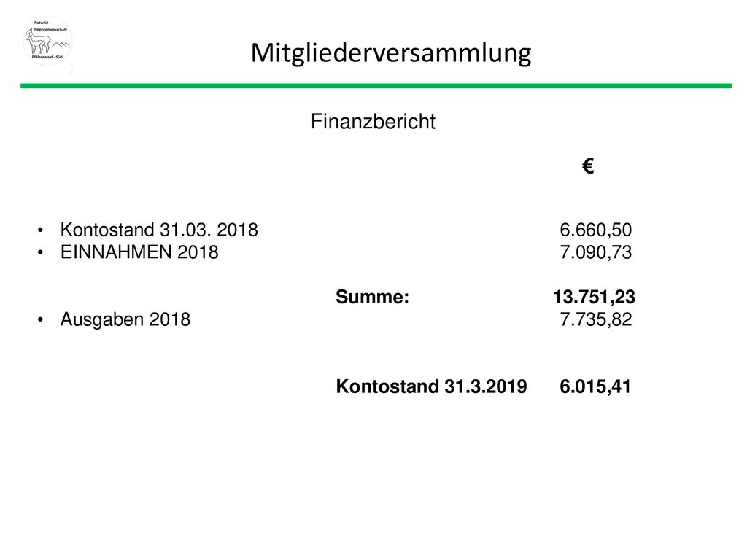747x560 pixels.
Task: Click the 7.090,73 income amount
Action: point(595,252)
